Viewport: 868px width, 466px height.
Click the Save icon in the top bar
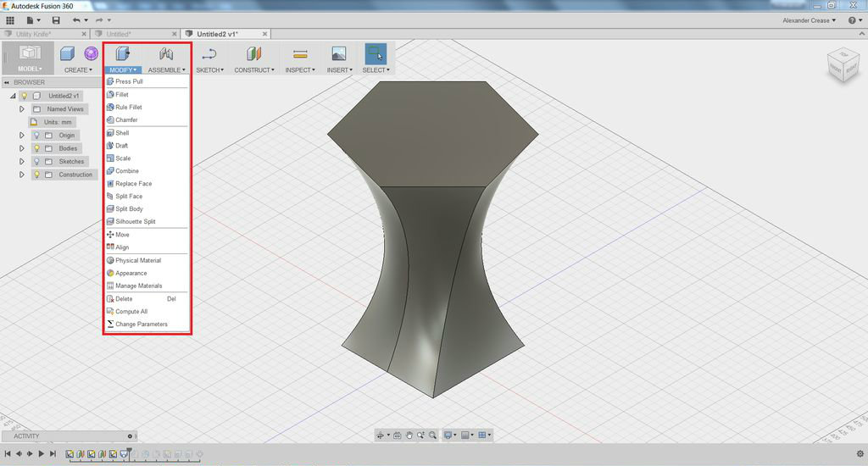56,20
